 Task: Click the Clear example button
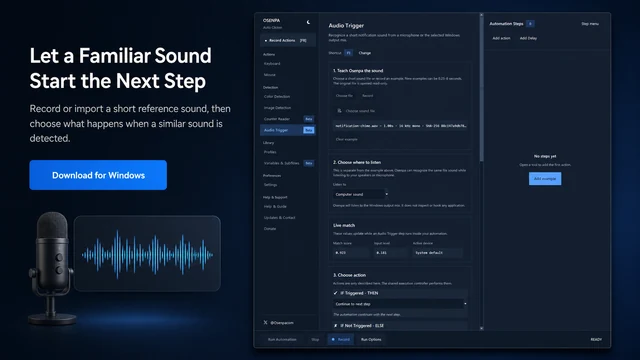pos(347,139)
